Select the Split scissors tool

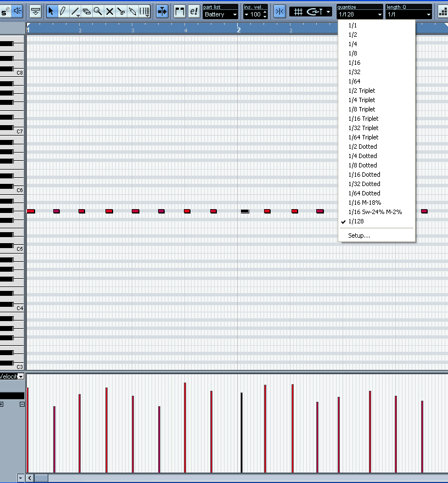121,12
